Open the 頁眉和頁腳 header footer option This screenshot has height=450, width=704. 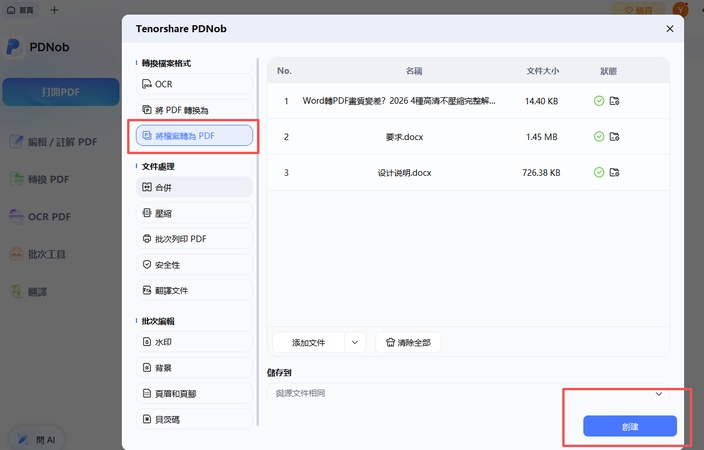coord(194,393)
